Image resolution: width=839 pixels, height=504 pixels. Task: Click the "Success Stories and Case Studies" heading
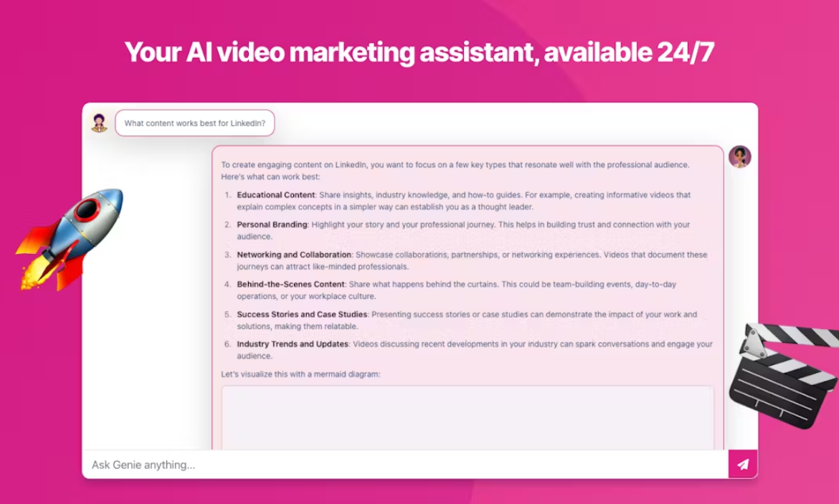pos(303,314)
